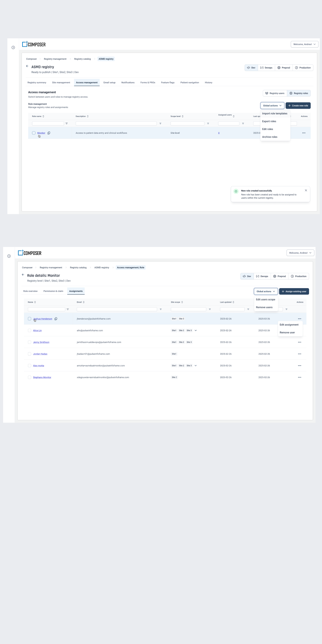
Task: Sort by Scope level column
Action: (183, 116)
